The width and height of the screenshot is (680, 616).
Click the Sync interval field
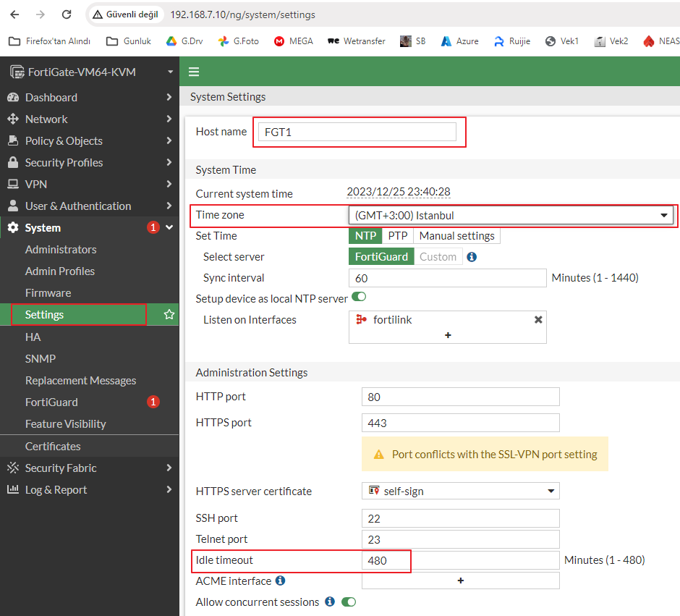tap(448, 278)
